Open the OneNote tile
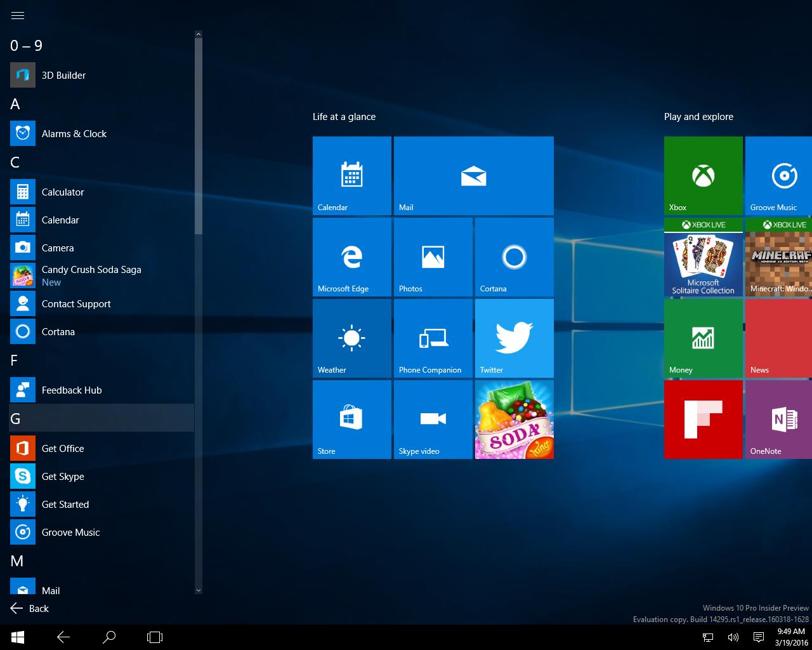 [x=778, y=420]
